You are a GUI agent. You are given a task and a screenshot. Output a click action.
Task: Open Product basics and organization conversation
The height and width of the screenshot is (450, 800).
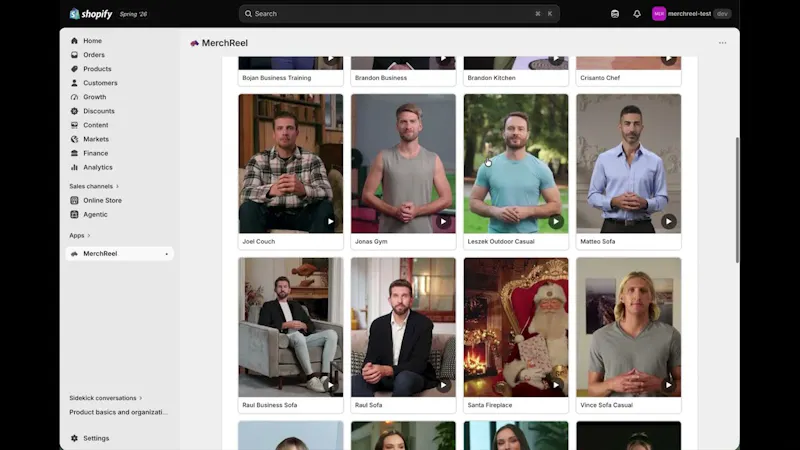point(118,412)
